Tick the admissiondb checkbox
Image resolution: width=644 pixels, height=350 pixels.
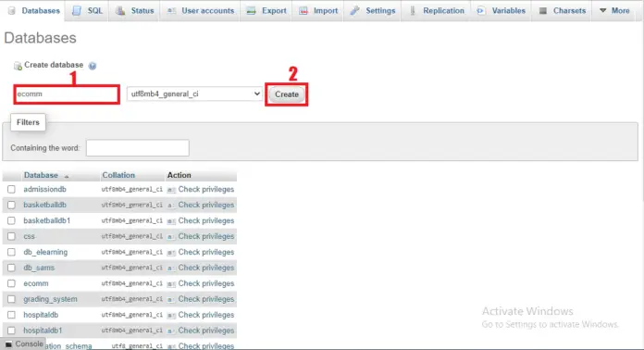pyautogui.click(x=11, y=190)
